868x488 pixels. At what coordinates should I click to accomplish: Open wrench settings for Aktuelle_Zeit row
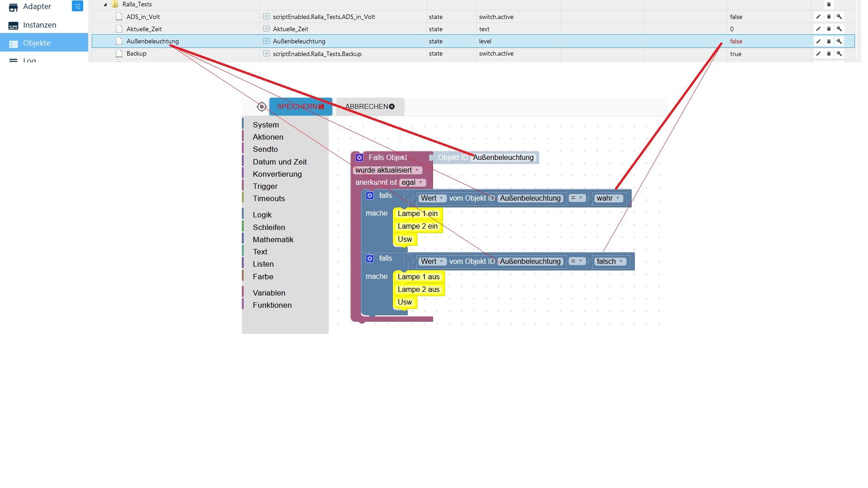coord(839,29)
